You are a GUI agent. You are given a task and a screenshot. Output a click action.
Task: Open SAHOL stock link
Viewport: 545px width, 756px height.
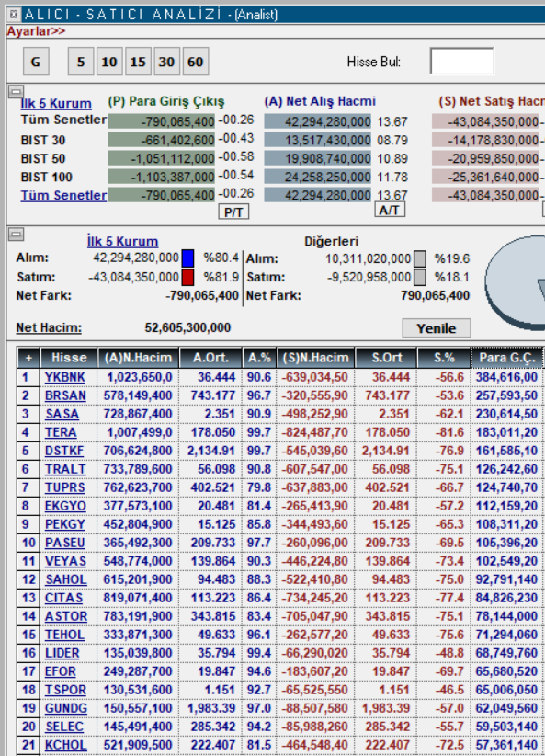point(66,579)
